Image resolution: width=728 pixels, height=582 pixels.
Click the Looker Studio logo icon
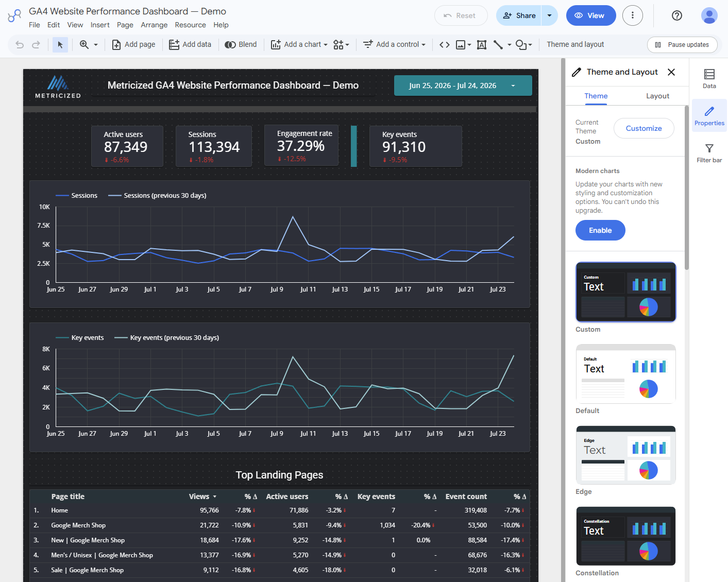coord(14,16)
